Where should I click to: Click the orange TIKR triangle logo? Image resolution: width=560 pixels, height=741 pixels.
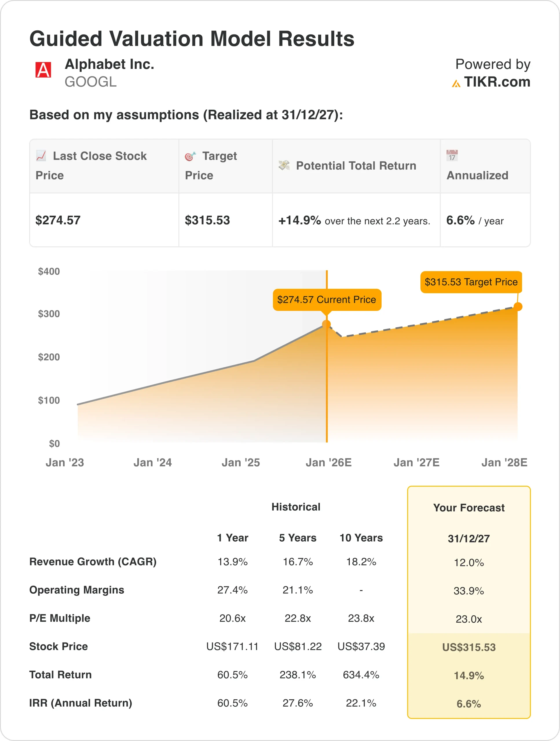coord(456,83)
